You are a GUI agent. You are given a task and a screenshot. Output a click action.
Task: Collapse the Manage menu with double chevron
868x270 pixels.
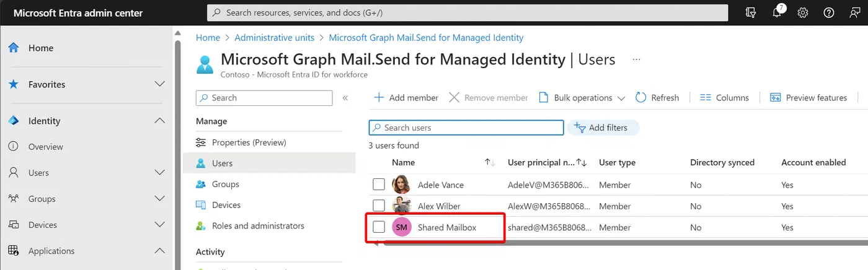[345, 98]
